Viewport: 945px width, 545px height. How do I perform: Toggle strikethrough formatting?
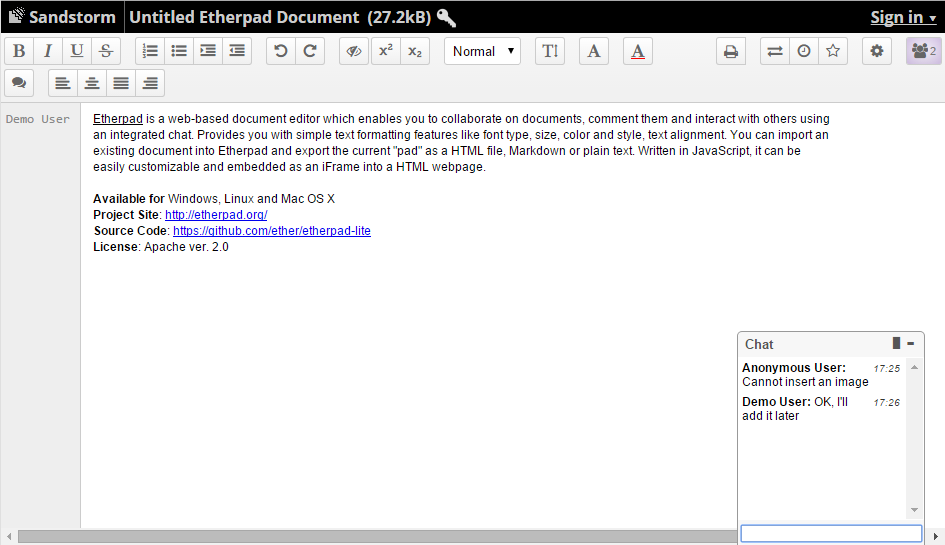pos(106,51)
